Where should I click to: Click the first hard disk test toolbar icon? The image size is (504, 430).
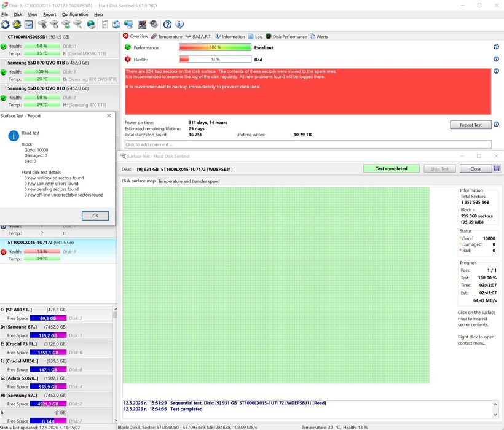click(42, 25)
